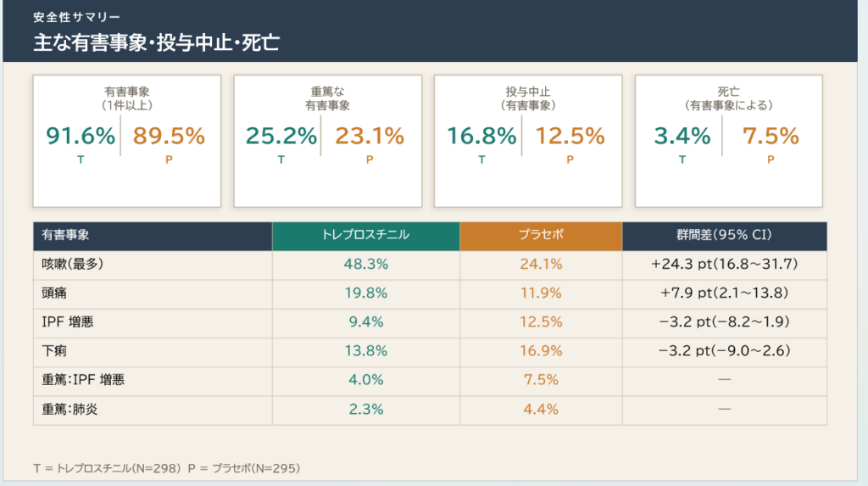The image size is (868, 486).
Task: Click the +7.9 pt difference cell
Action: click(724, 293)
